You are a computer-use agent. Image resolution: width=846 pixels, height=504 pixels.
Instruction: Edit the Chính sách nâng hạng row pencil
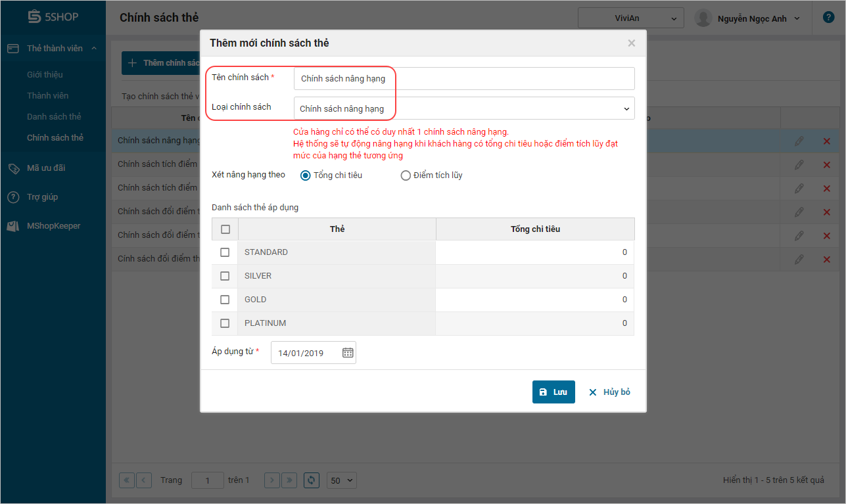(x=799, y=141)
